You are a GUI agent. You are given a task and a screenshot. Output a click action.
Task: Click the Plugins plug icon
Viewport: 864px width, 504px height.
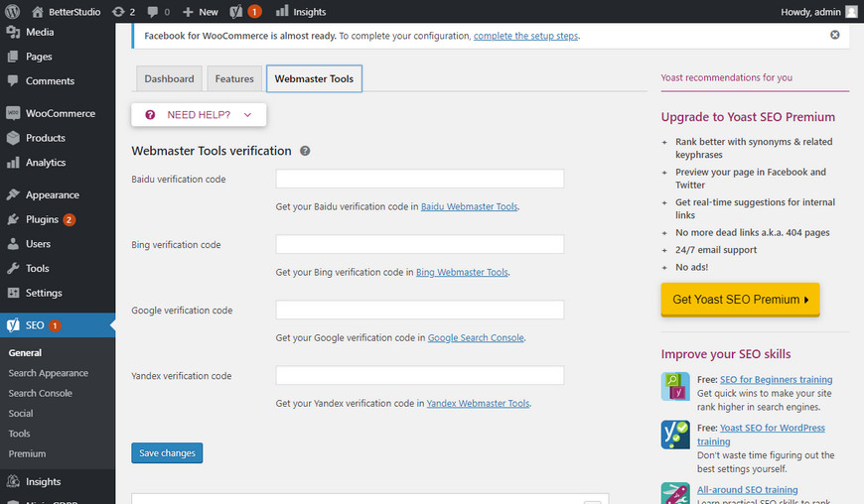[x=13, y=219]
